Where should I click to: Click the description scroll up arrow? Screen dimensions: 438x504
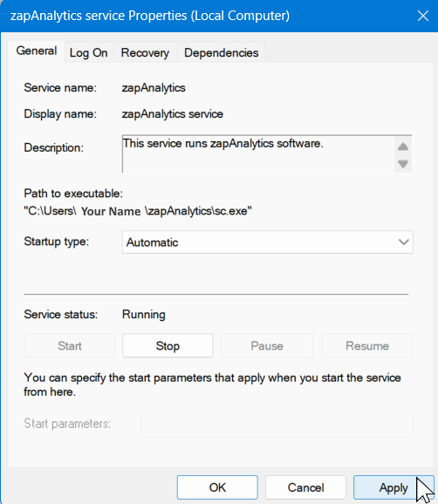click(x=403, y=146)
